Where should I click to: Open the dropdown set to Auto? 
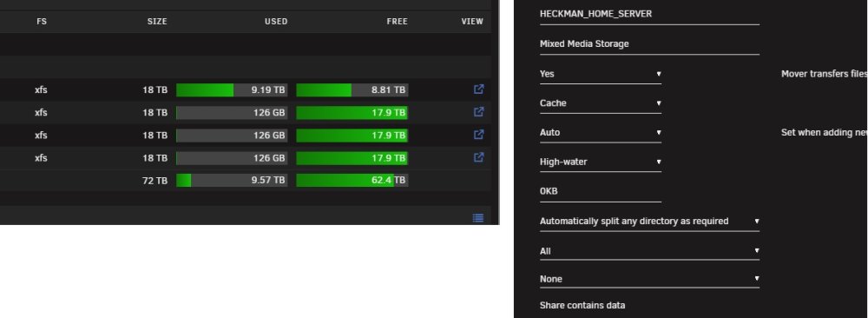coord(601,133)
